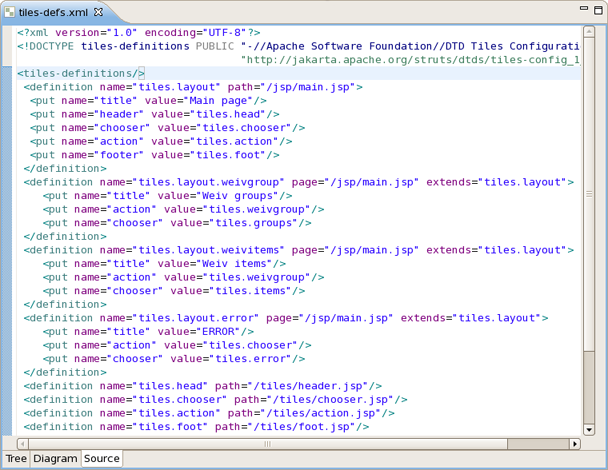Click the tiles.layout.weivgroup definition line
608x470 pixels.
coord(299,182)
